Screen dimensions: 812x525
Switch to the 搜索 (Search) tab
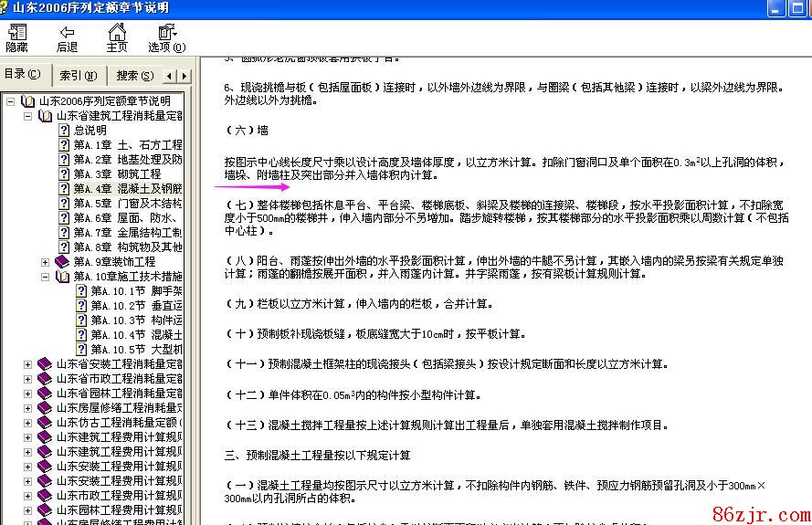click(x=134, y=75)
